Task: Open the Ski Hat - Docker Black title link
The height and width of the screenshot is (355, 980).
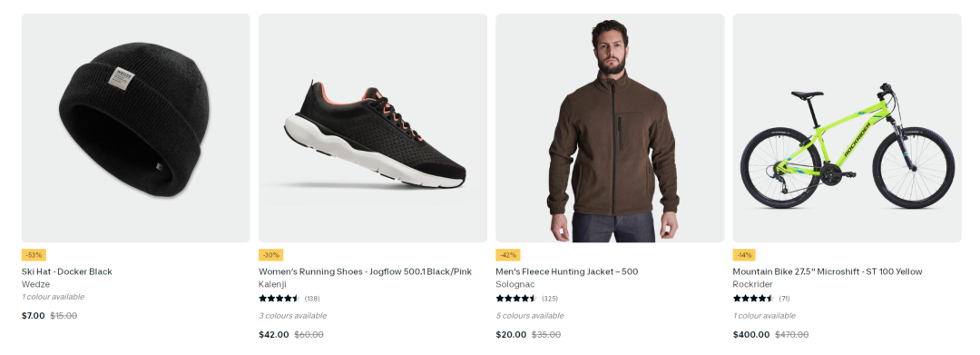Action: tap(67, 271)
